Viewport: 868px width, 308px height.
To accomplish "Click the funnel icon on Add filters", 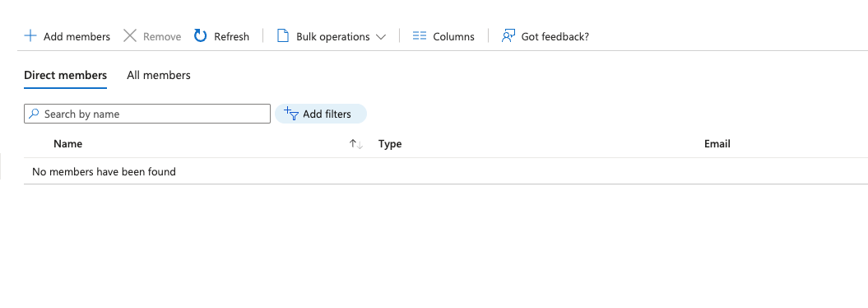I will tap(292, 114).
